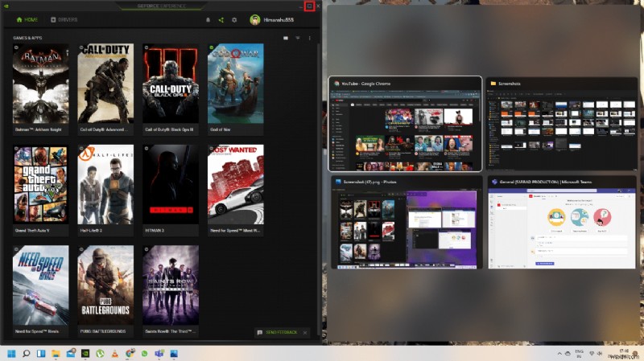Viewport: 644px width, 361px height.
Task: Click the Send Feedback button
Action: [277, 332]
